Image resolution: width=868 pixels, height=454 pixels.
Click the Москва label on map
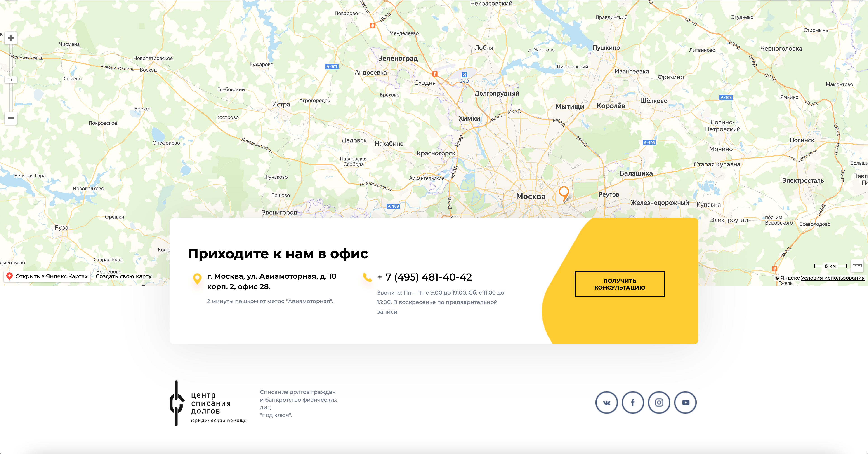(x=531, y=196)
